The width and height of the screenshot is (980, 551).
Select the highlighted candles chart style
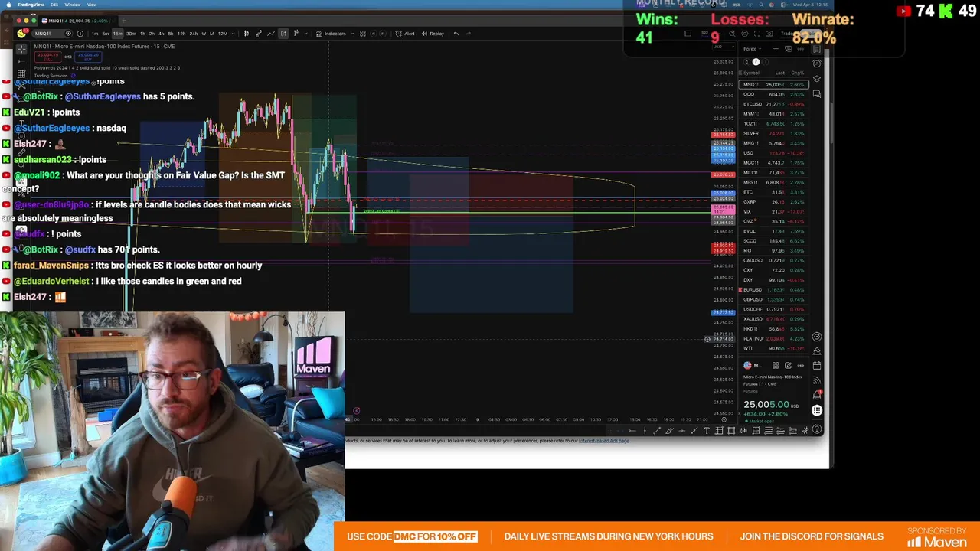coord(283,34)
